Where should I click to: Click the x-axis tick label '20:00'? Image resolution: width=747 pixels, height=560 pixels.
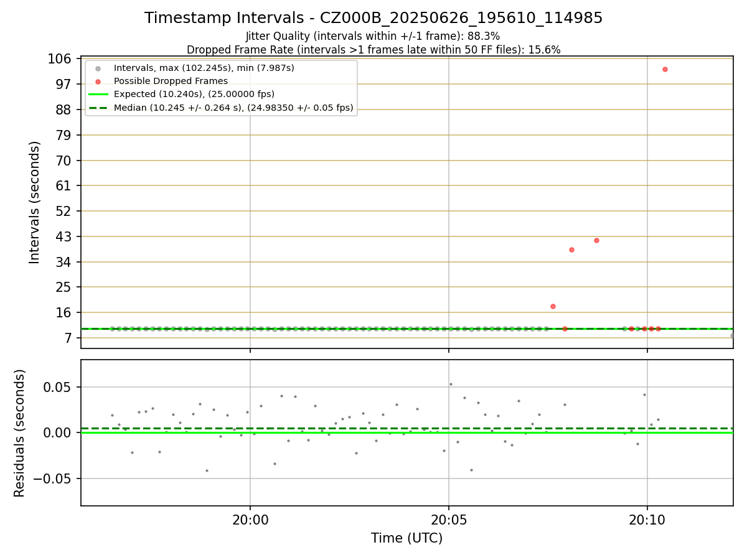click(x=250, y=519)
